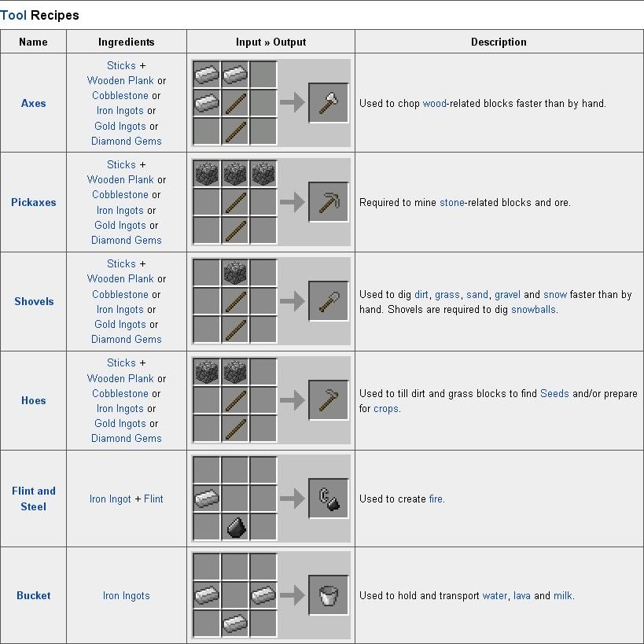The width and height of the screenshot is (644, 644).
Task: Open the Flint and Steel link
Action: coord(33,499)
